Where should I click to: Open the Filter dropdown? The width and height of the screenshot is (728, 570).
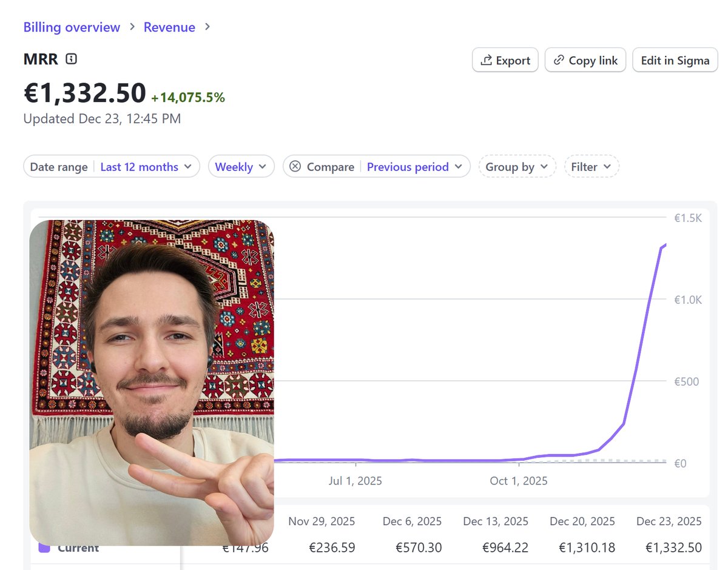click(x=591, y=167)
